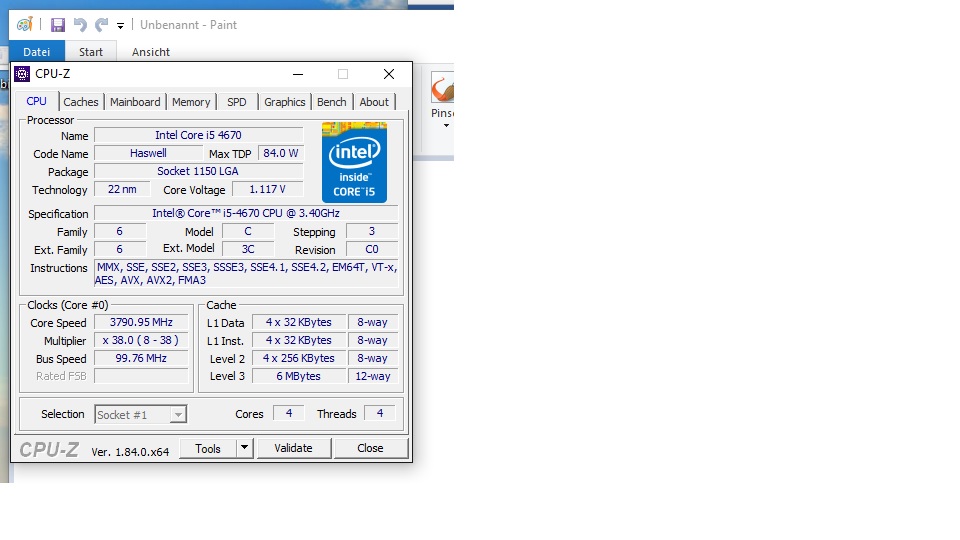Click the Specification field 'i5-4670 CPU @ 3.40GHz'
This screenshot has width=960, height=540.
[x=246, y=213]
